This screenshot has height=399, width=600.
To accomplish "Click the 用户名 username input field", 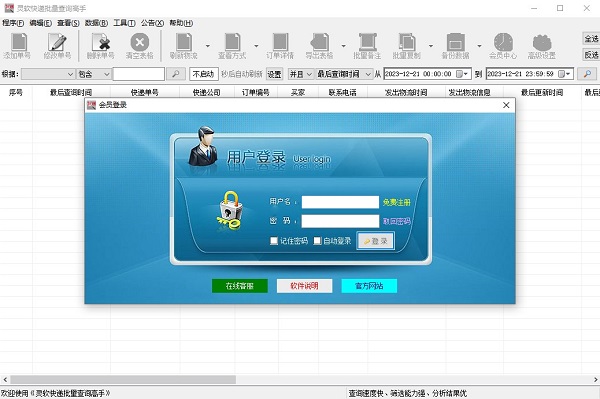I will tap(340, 202).
